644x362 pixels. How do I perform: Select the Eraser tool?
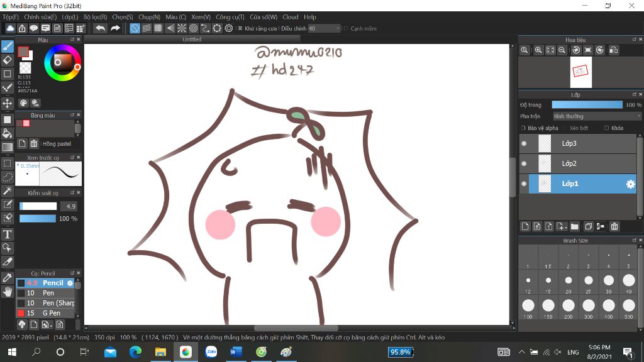(8, 60)
